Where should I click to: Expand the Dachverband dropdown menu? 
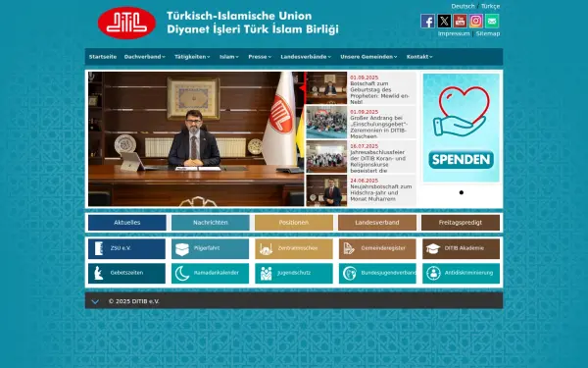click(x=145, y=57)
